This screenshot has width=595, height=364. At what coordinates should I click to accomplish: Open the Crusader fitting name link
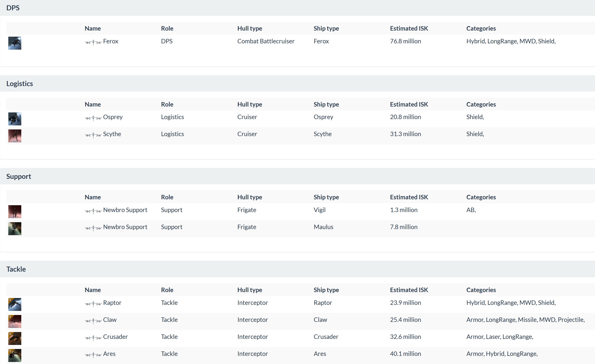click(x=115, y=336)
